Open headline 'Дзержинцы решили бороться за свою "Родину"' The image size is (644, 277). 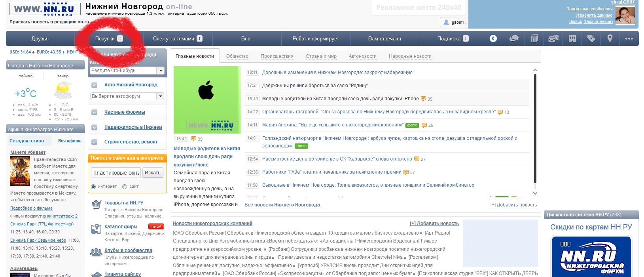coord(315,86)
